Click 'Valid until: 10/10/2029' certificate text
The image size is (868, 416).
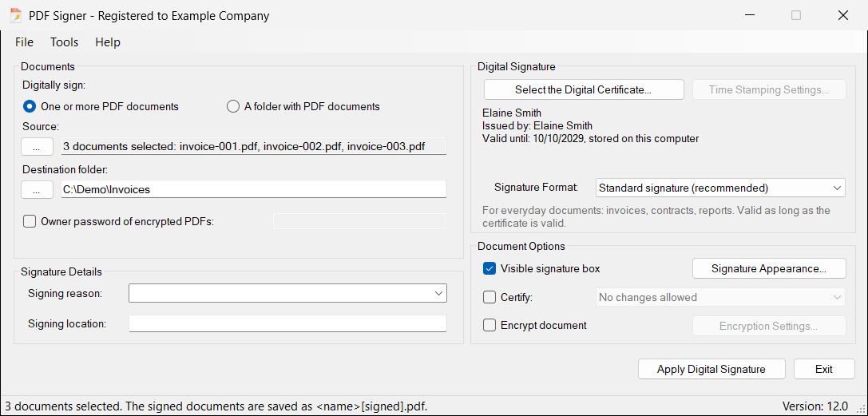pos(533,138)
